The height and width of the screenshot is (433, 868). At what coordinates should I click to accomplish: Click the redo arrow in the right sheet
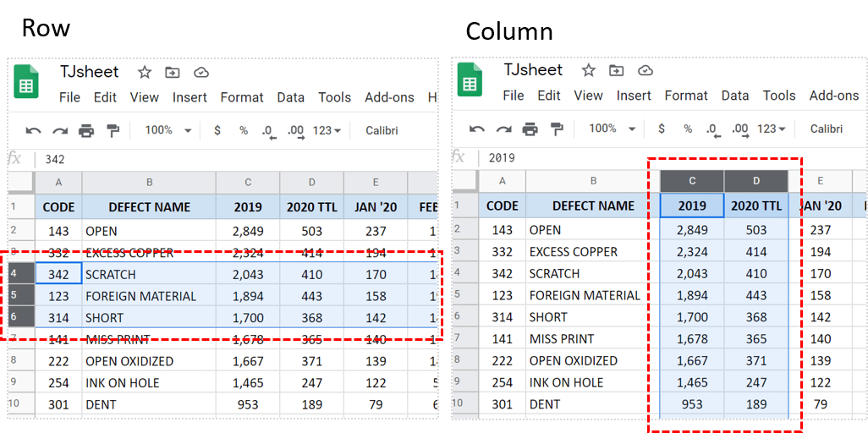click(503, 129)
